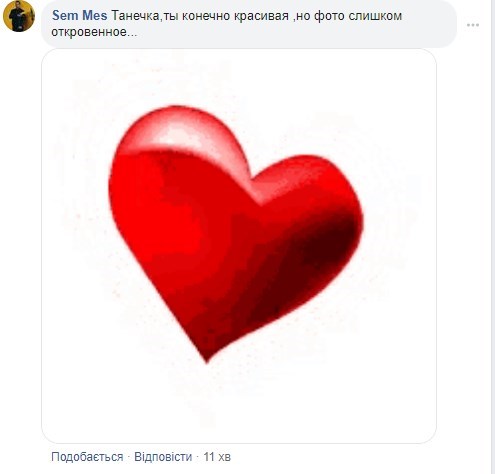Viewport: 495px width, 474px height.
Task: Toggle like on Sem Mes comment
Action: (87, 456)
